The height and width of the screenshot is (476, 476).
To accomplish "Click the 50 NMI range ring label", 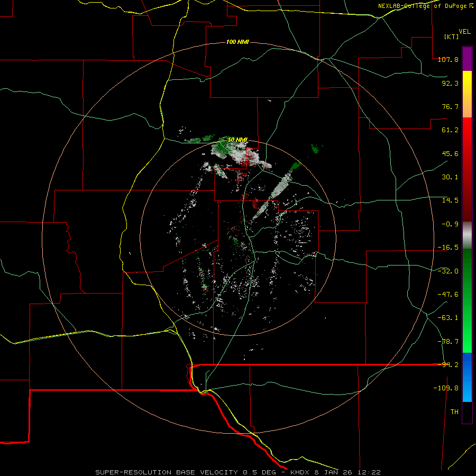I will [x=237, y=140].
